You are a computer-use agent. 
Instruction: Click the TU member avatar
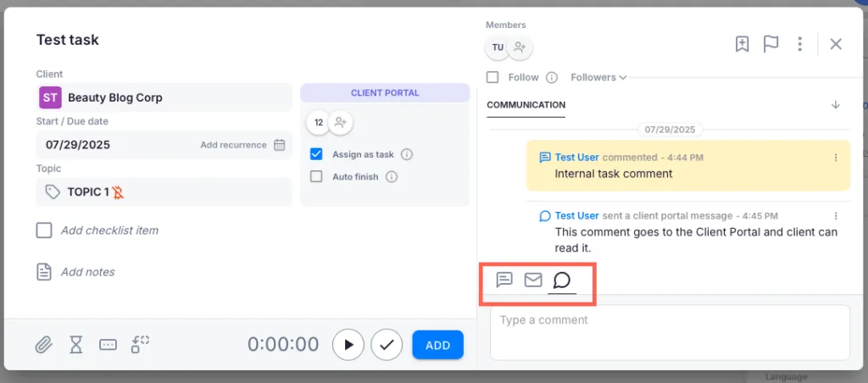click(x=498, y=47)
